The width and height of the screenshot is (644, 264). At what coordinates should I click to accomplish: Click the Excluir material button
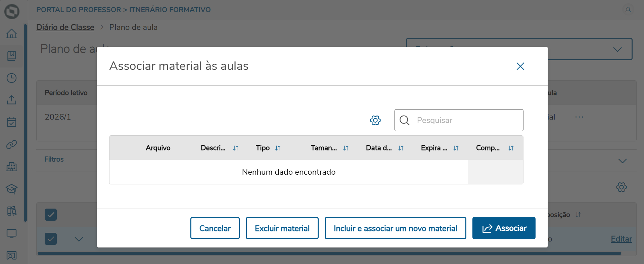click(282, 228)
